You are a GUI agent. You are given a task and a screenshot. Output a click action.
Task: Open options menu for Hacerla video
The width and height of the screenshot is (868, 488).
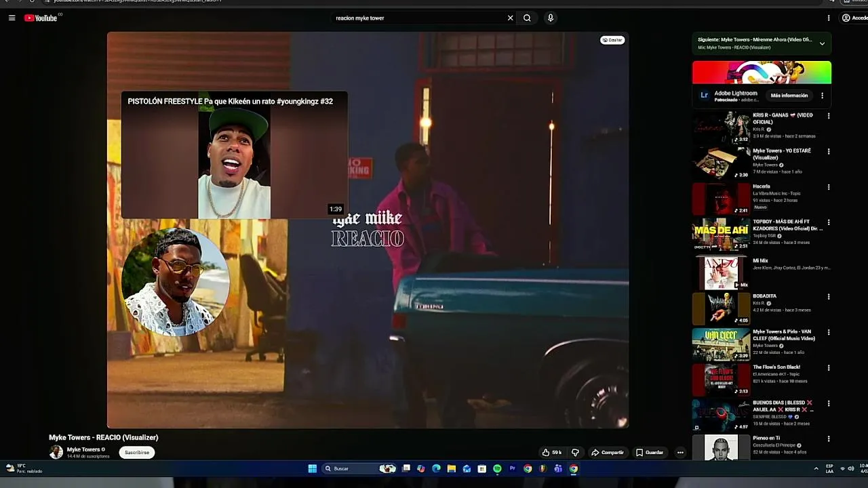[x=829, y=187]
